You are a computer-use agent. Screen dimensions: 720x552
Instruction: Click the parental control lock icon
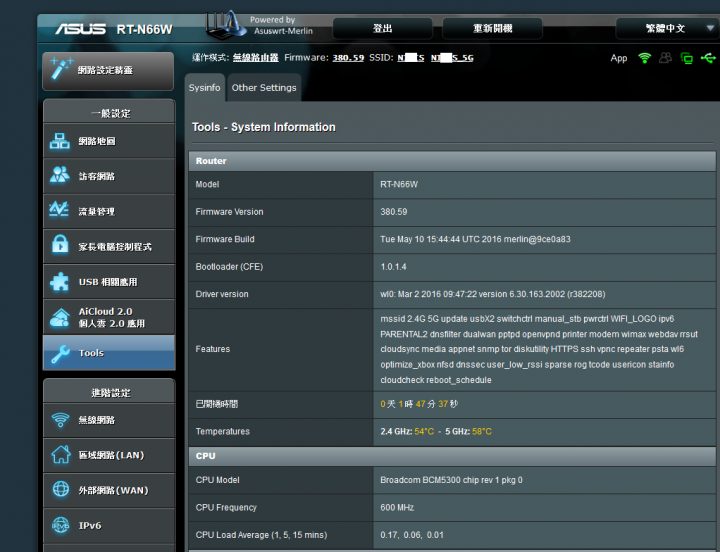(x=60, y=244)
